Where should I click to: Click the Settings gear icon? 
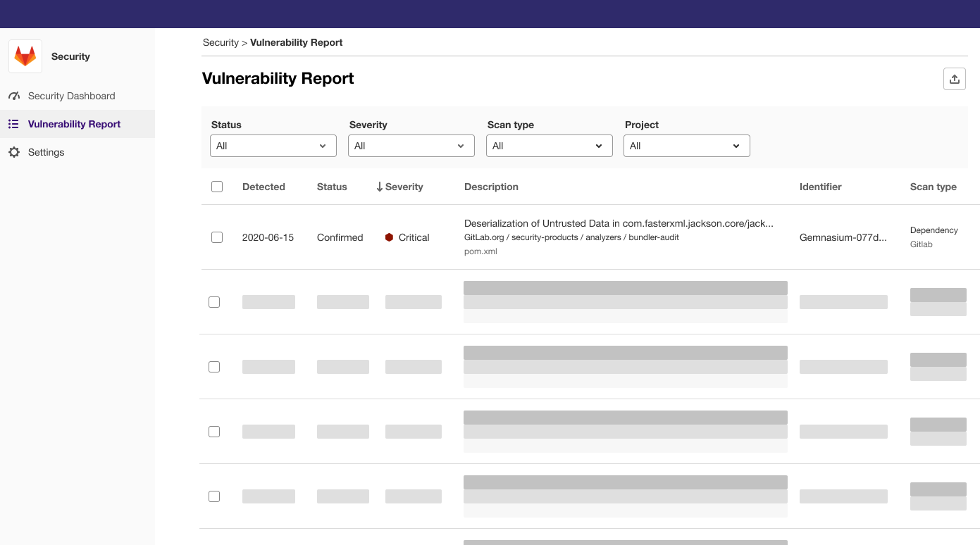pyautogui.click(x=14, y=152)
